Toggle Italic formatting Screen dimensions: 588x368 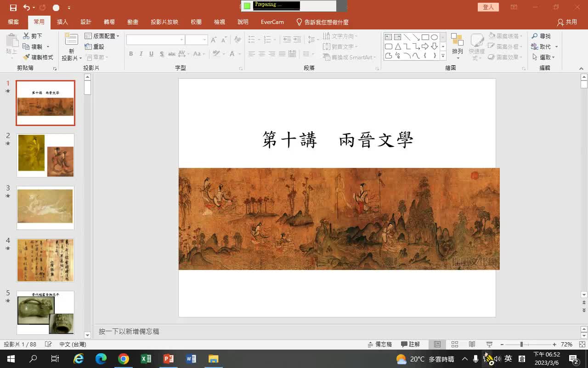click(141, 54)
